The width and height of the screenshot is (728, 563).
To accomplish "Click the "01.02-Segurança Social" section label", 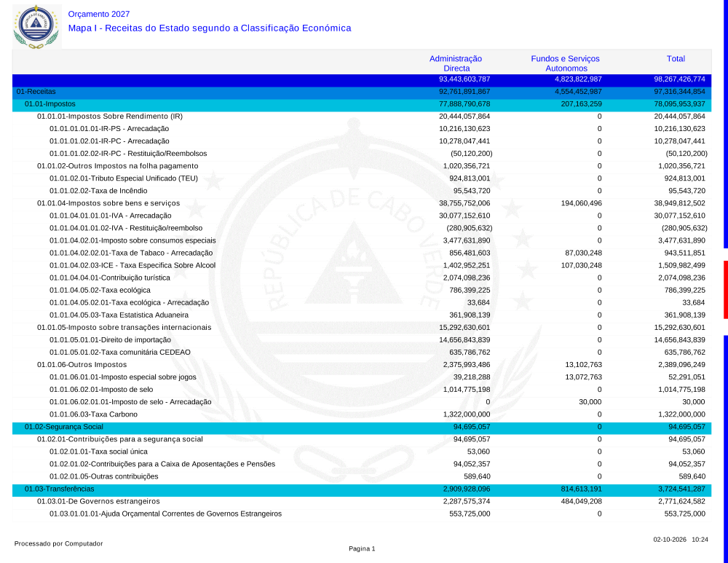I will pos(63,427).
